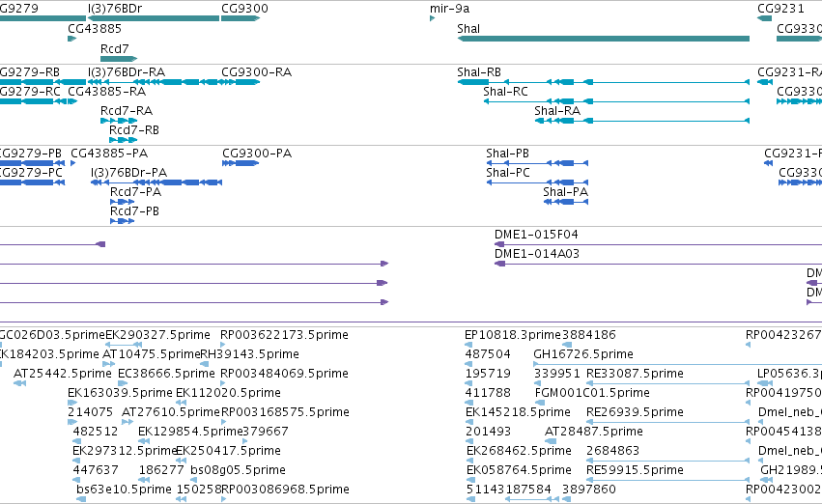Viewport: 822px width, 504px height.
Task: Click the GH16726.5prime EST label
Action: 583,354
